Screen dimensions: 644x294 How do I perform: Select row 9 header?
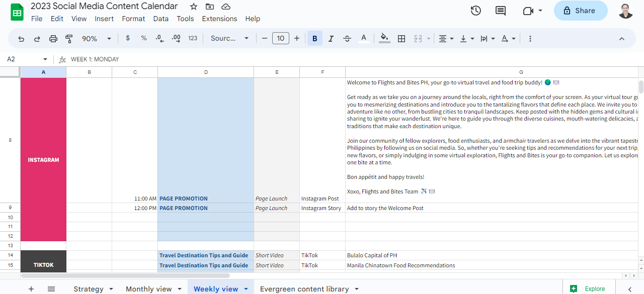click(x=10, y=208)
